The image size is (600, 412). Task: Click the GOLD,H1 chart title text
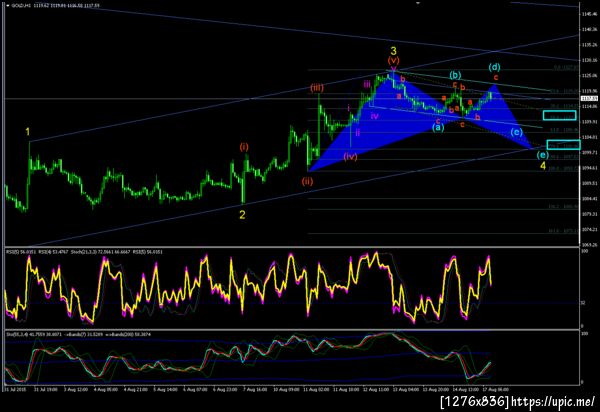[20, 6]
